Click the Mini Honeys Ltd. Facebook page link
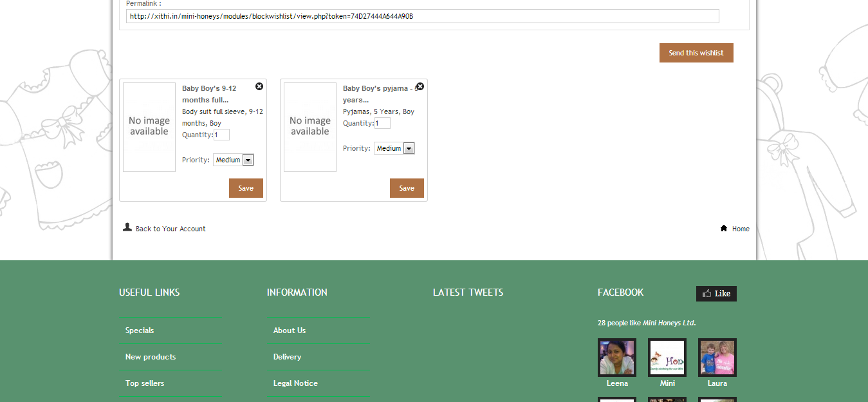The height and width of the screenshot is (402, 868). pos(669,323)
